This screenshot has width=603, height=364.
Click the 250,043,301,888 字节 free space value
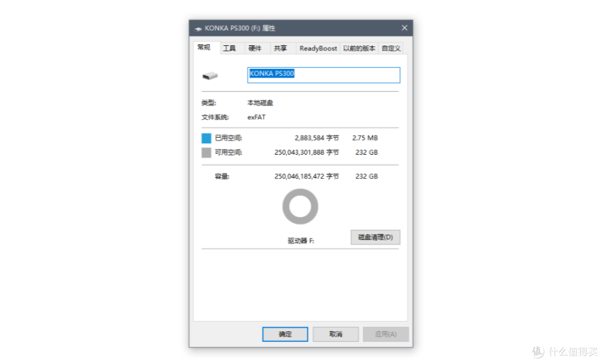(x=307, y=152)
